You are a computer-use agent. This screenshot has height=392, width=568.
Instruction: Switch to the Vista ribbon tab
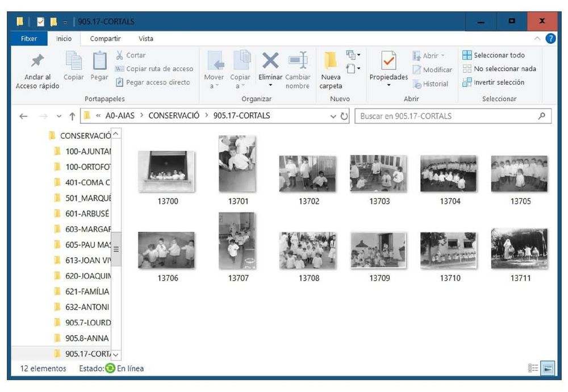tap(145, 39)
